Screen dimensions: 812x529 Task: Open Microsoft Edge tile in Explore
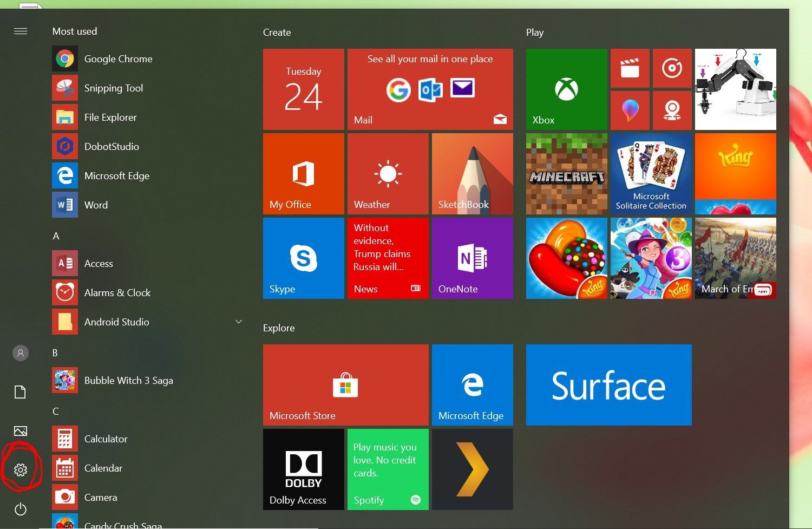[x=473, y=385]
